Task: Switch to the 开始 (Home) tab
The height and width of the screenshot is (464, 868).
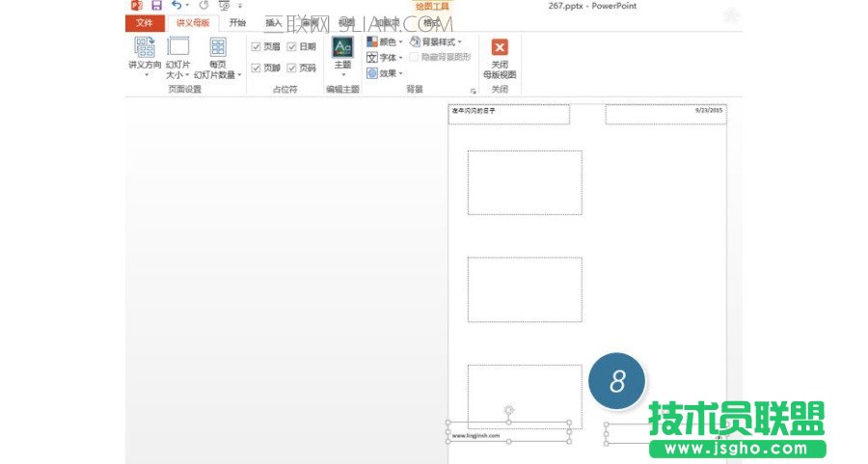Action: [237, 23]
